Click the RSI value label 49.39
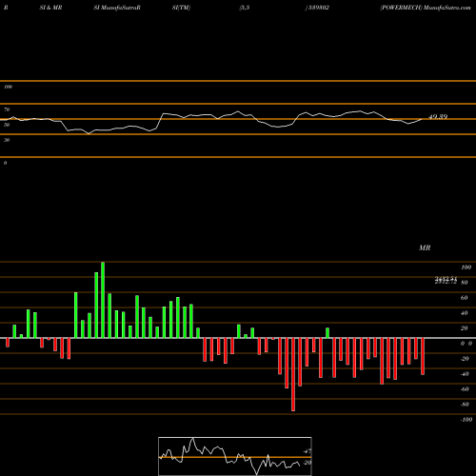 point(438,116)
